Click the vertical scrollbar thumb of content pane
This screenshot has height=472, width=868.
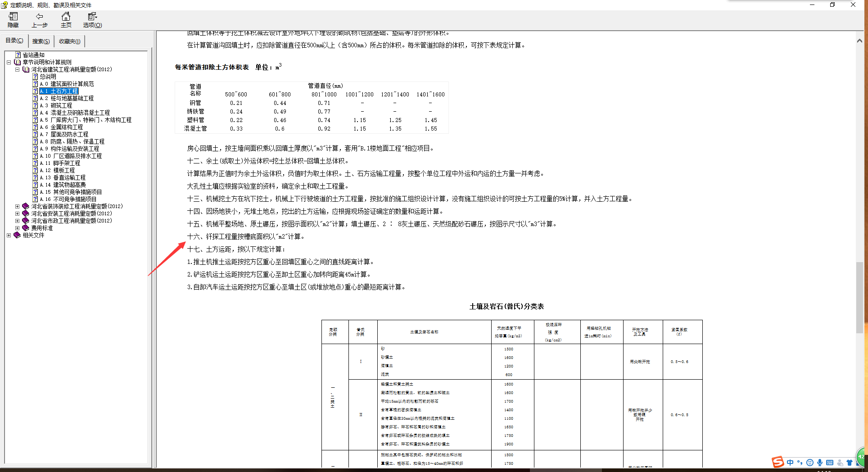point(859,297)
